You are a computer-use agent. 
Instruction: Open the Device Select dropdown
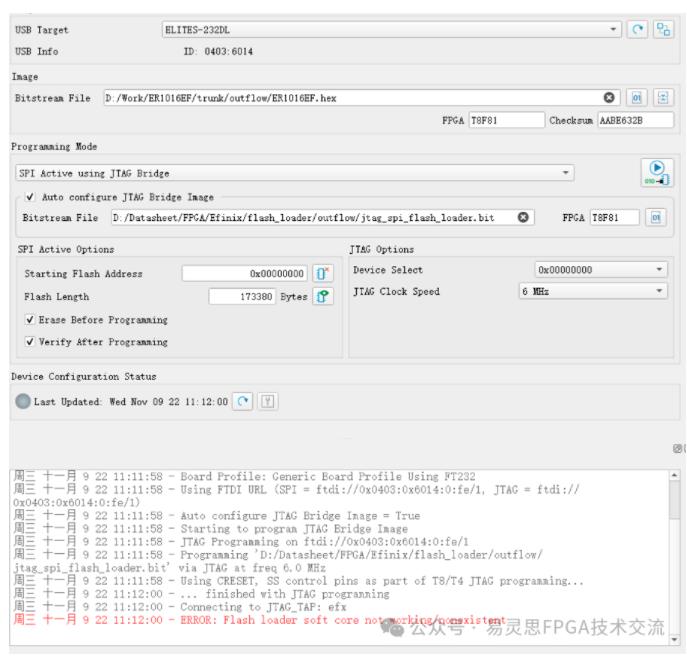659,270
